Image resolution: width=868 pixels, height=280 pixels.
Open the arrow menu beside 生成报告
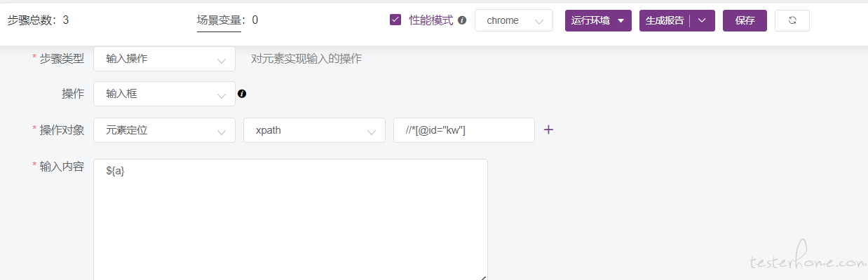click(703, 20)
